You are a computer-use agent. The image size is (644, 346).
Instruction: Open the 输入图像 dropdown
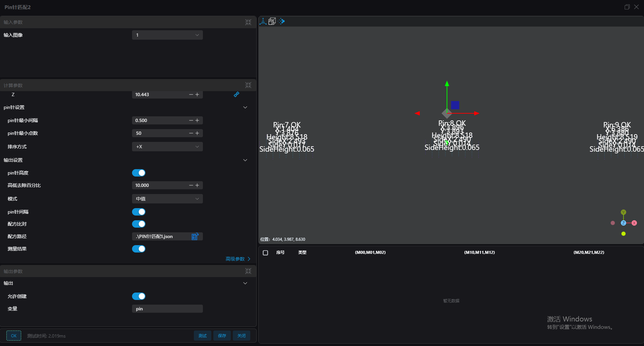tap(167, 35)
